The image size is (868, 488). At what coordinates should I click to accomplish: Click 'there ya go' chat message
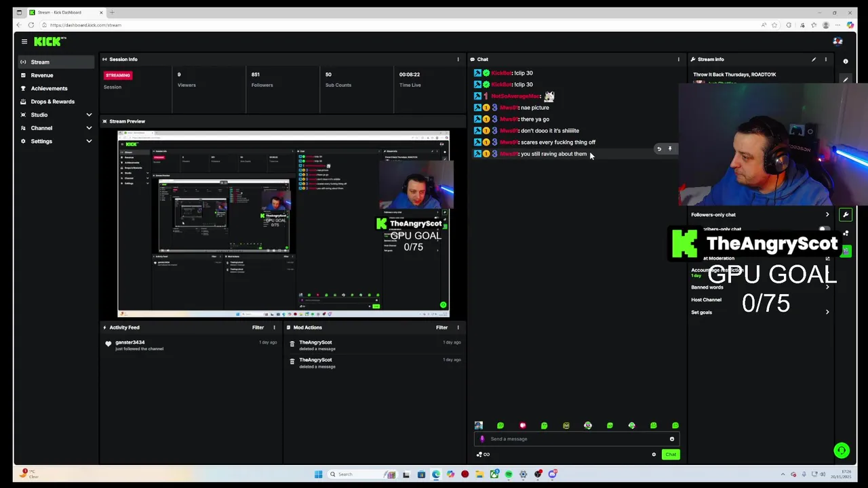coord(535,119)
